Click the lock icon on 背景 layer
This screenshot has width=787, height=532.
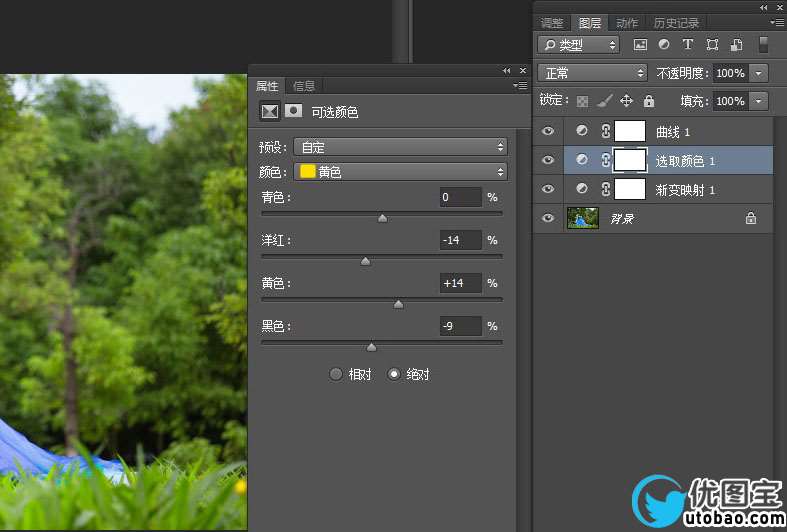click(751, 218)
